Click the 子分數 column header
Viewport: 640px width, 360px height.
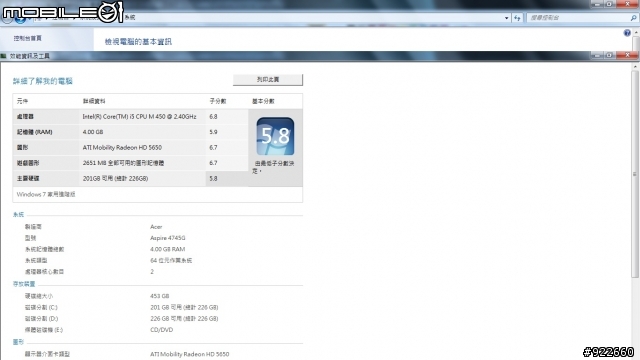(x=218, y=101)
